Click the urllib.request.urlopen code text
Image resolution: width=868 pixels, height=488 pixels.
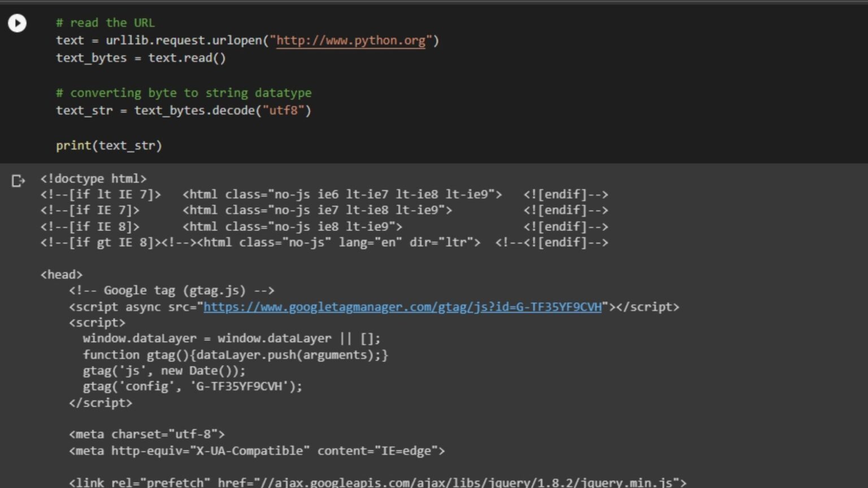(184, 41)
